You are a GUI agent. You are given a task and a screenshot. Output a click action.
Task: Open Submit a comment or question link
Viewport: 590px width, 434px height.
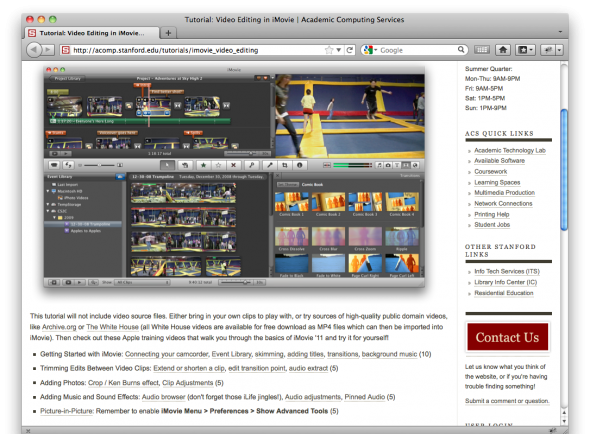(507, 401)
